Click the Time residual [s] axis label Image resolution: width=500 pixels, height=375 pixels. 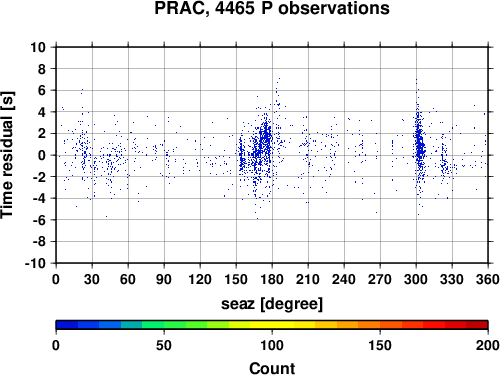pyautogui.click(x=7, y=155)
